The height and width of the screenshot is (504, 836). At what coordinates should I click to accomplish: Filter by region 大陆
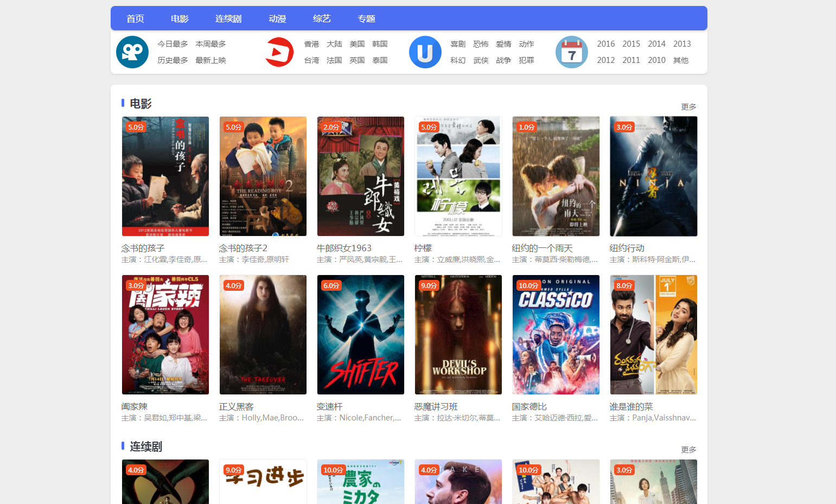click(x=334, y=44)
